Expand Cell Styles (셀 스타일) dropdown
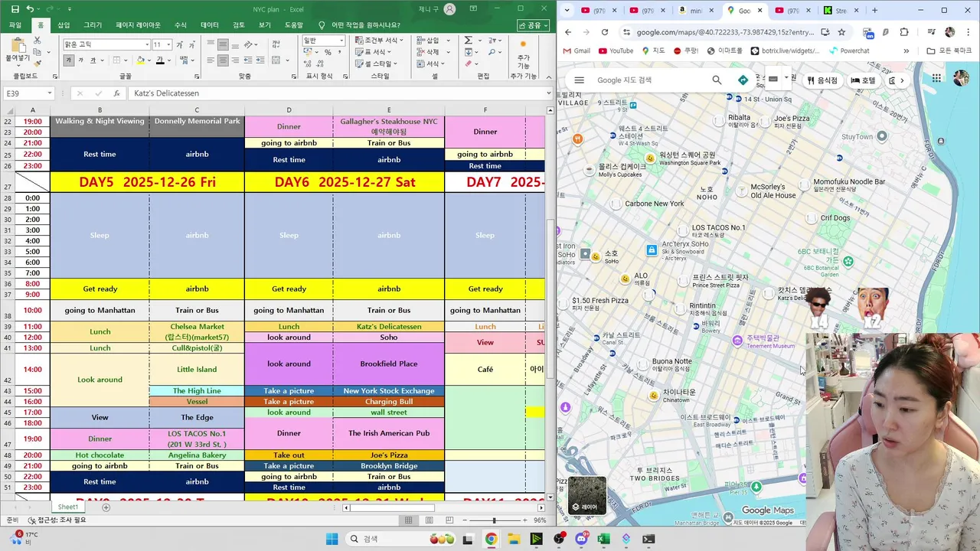The image size is (980, 551). pos(376,64)
